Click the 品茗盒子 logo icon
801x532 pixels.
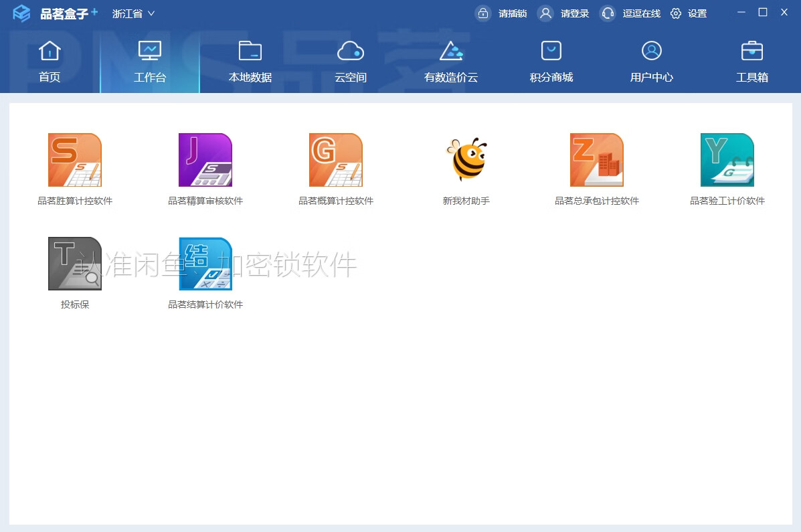(x=20, y=13)
